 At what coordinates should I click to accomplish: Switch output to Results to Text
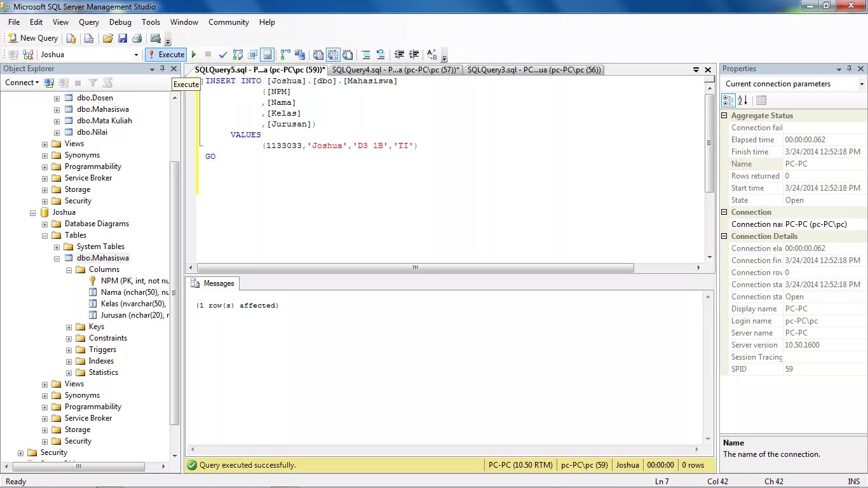point(318,55)
